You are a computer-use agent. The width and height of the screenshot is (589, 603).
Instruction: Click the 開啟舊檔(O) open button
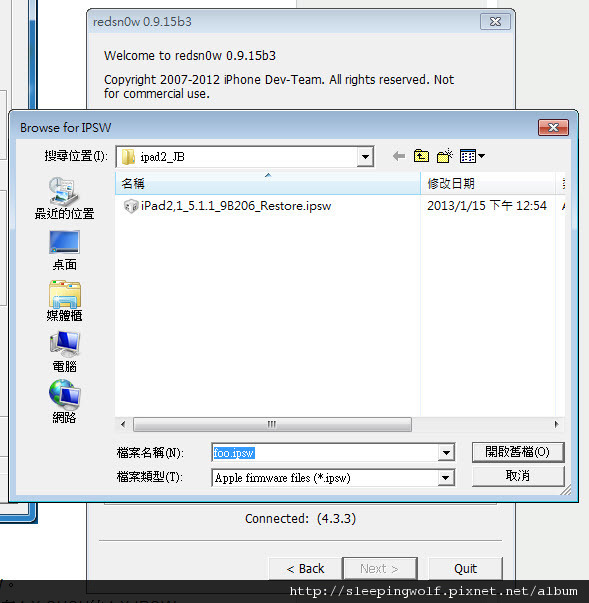pos(518,452)
